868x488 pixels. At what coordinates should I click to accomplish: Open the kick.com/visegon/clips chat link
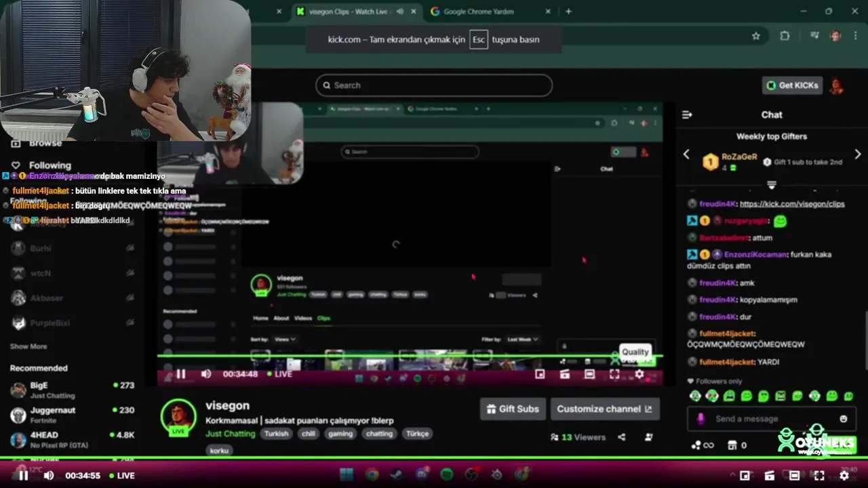pyautogui.click(x=792, y=204)
